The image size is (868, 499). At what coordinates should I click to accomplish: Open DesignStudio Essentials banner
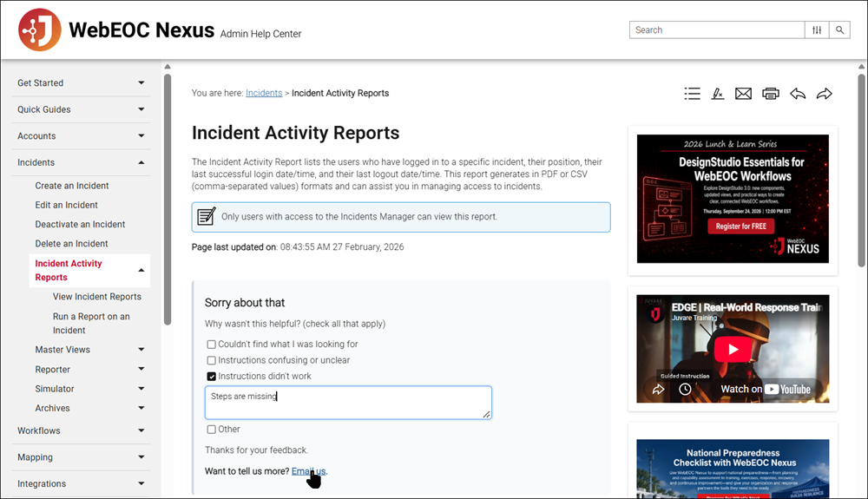[733, 199]
